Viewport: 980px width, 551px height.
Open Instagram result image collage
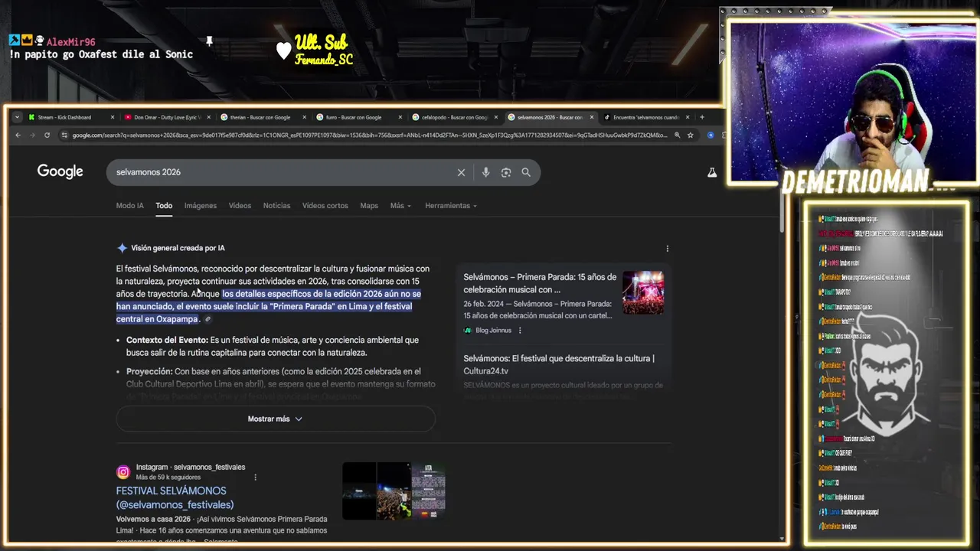tap(394, 491)
